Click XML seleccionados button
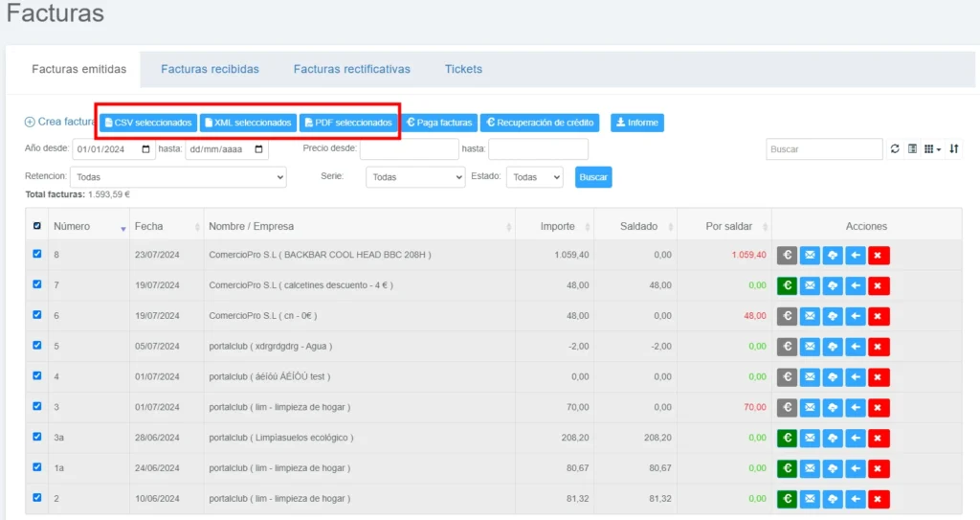Image resolution: width=980 pixels, height=520 pixels. point(248,123)
